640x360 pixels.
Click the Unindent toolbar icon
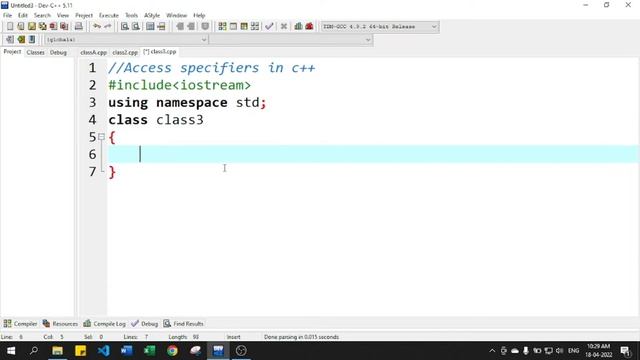tap(191, 27)
